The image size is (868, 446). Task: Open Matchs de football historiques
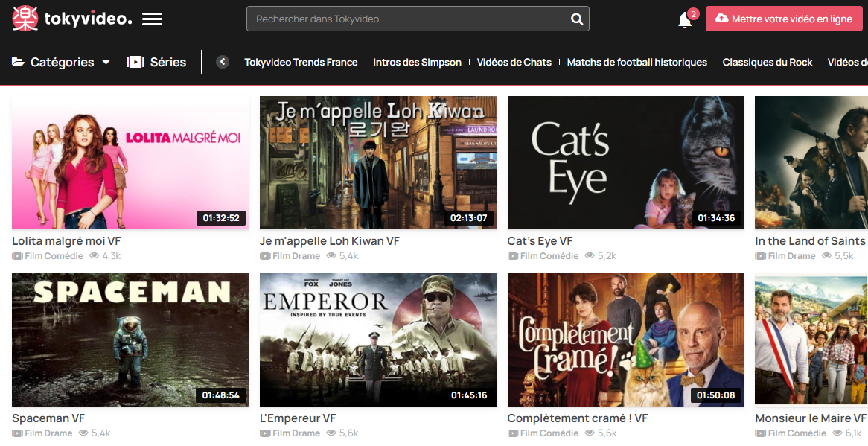coord(636,62)
